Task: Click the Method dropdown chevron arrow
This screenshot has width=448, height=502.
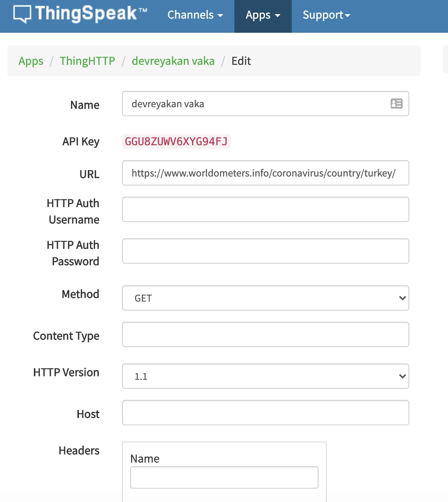Action: point(402,298)
